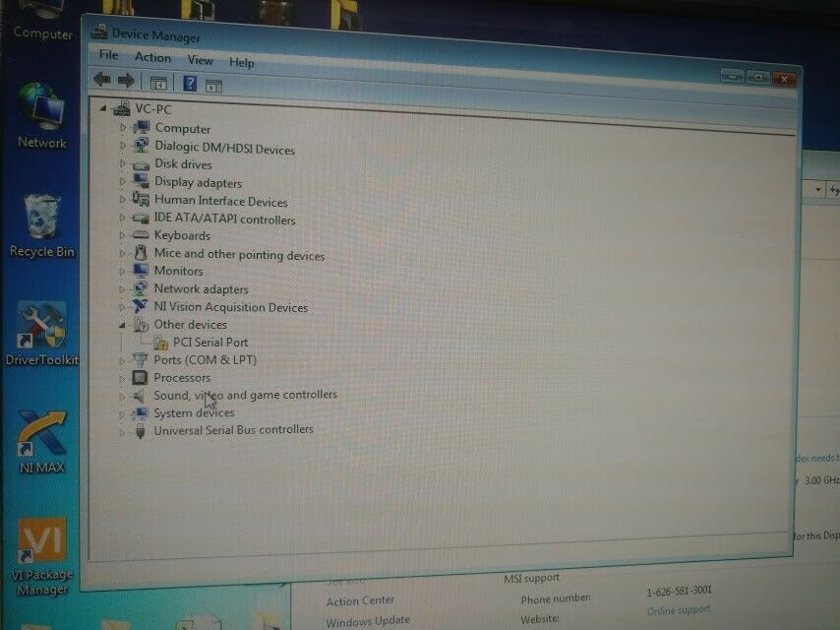Click the Forward arrow toolbar button
Image resolution: width=840 pixels, height=630 pixels.
[126, 81]
